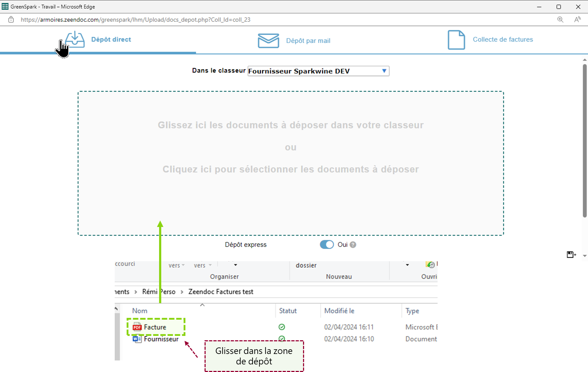Select the Fournisseur Word document

[161, 339]
